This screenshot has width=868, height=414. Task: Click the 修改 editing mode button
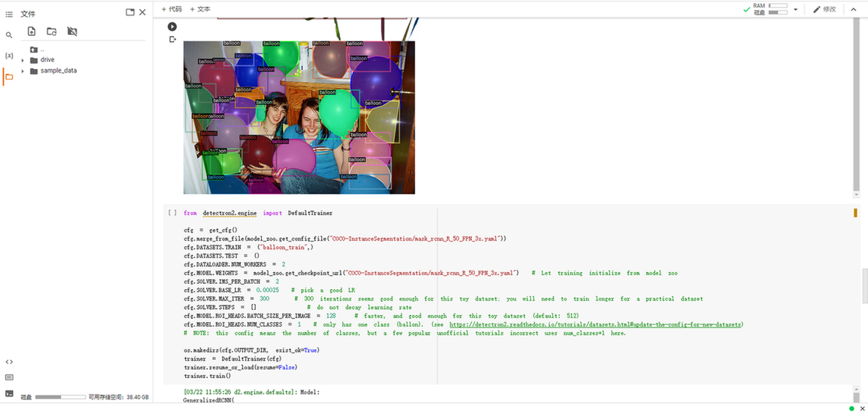coord(825,9)
